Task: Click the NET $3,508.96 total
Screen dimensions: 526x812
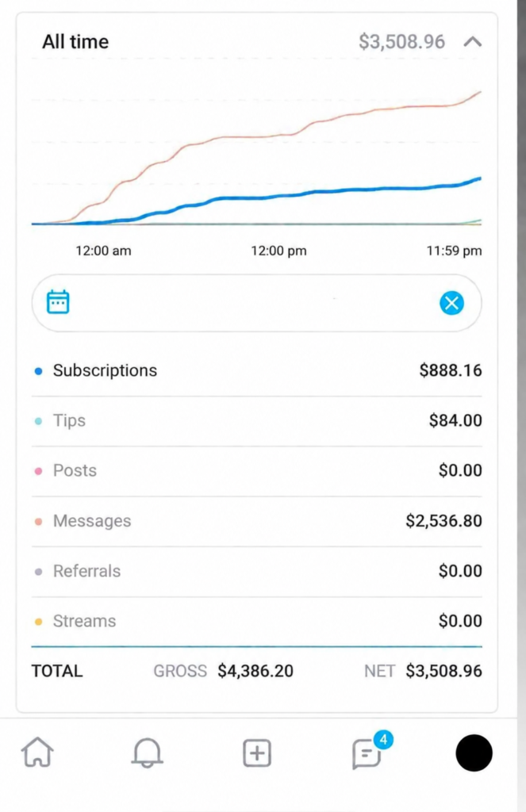Action: pyautogui.click(x=423, y=671)
